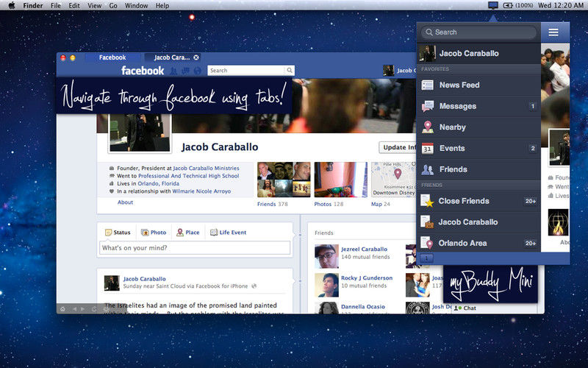Click the facebook logo
The image size is (588, 368).
tap(143, 71)
